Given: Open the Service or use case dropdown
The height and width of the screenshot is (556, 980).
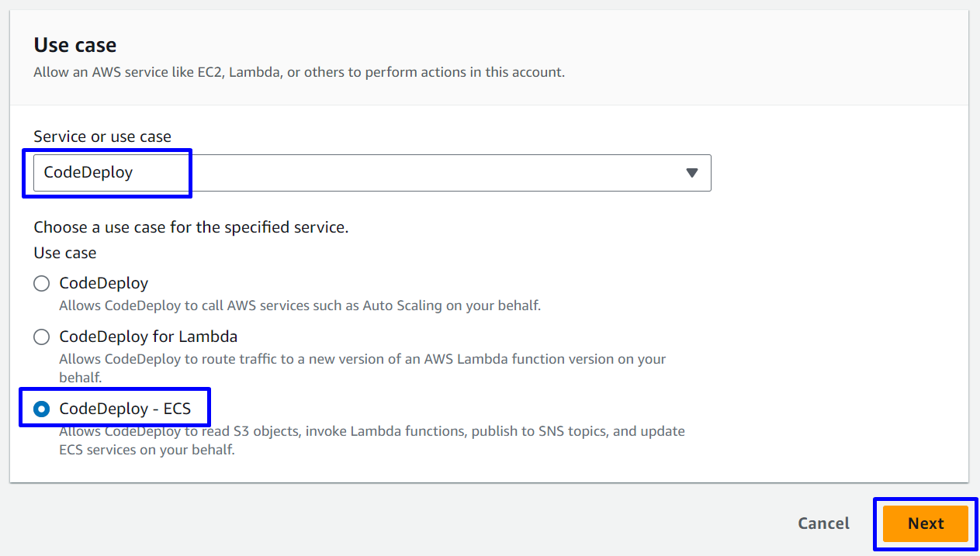Looking at the screenshot, I should click(372, 173).
